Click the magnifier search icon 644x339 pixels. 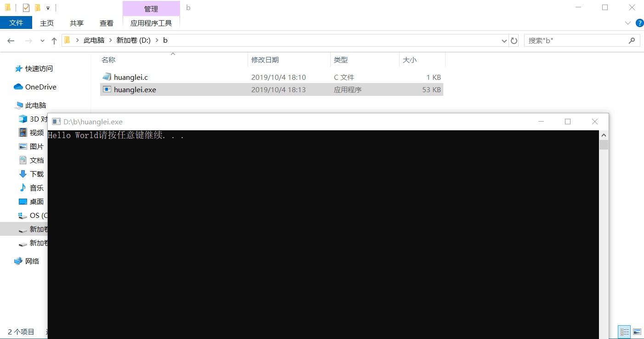pos(632,40)
